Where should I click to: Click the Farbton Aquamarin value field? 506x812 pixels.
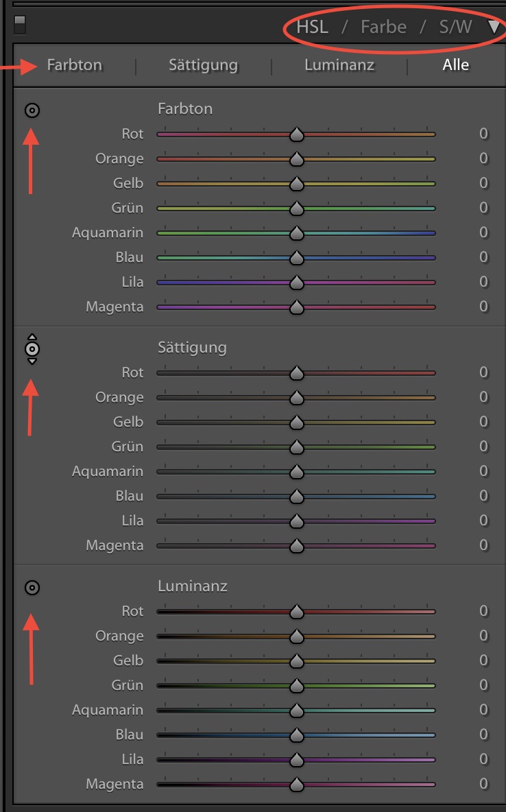coord(483,232)
